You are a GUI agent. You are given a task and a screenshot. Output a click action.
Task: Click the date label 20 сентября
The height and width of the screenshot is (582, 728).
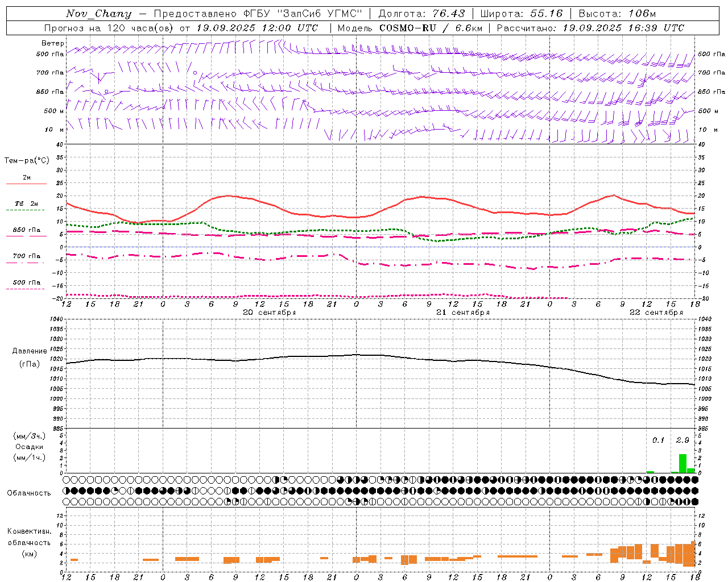(x=270, y=312)
